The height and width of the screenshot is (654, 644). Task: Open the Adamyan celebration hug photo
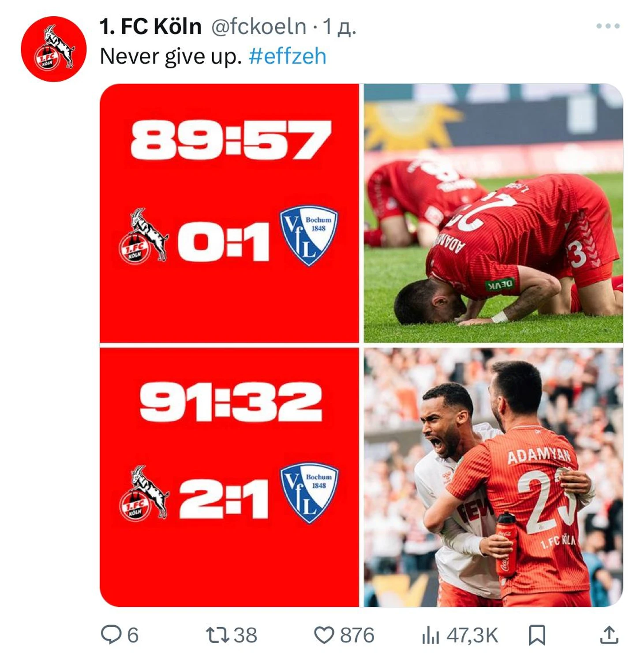[x=493, y=477]
